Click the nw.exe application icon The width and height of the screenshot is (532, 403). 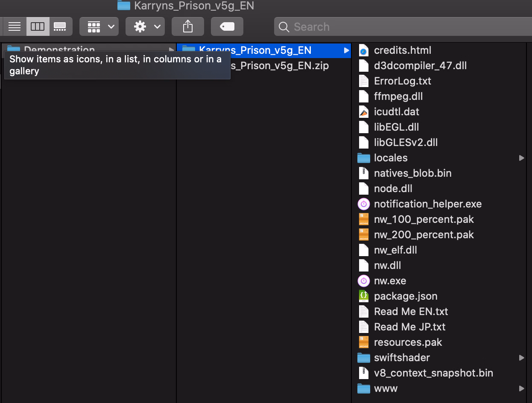coord(364,281)
